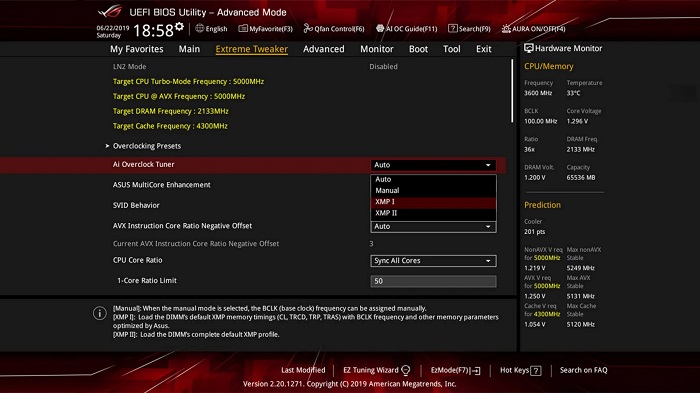The image size is (700, 393).
Task: Open CPU Core Ratio Sync All Cores dropdown
Action: tap(433, 261)
